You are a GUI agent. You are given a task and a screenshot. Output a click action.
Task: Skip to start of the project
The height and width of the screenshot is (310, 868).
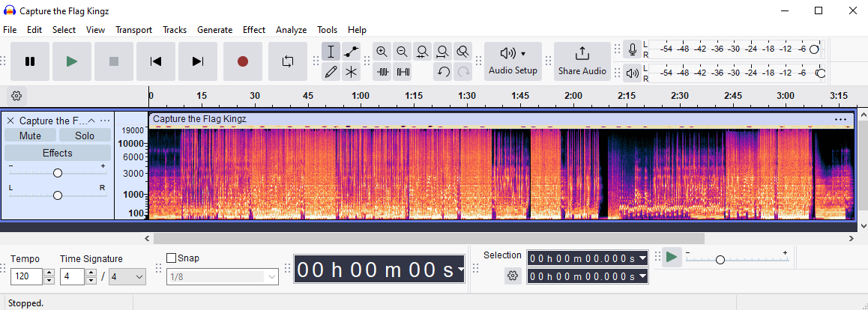(x=156, y=61)
